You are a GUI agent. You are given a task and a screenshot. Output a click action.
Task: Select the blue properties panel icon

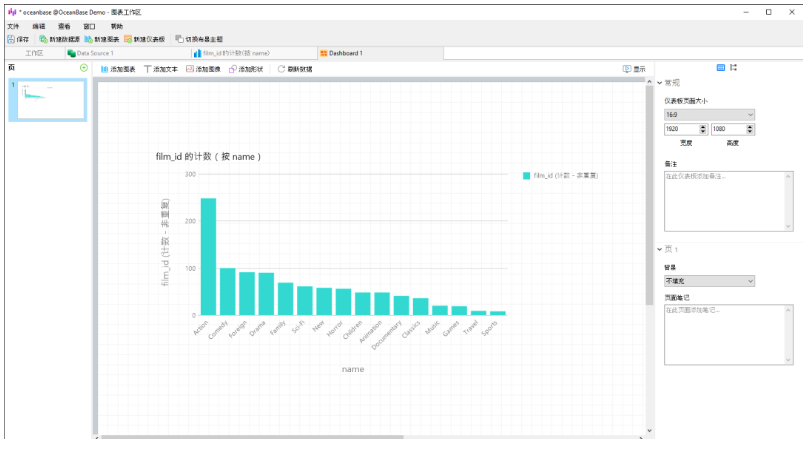721,67
